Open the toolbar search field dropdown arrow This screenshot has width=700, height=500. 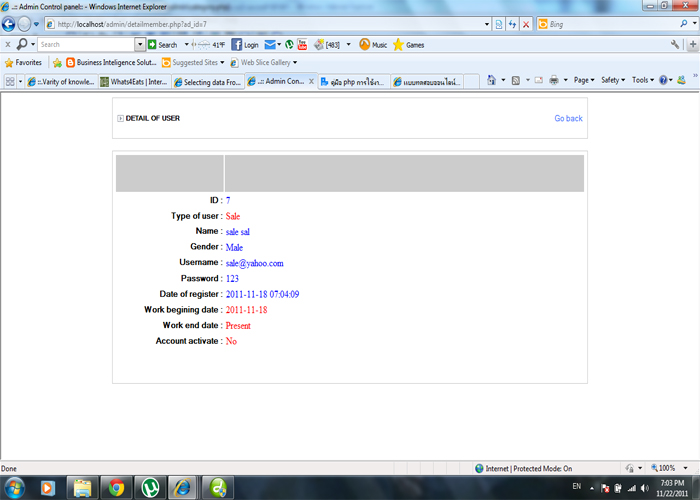(140, 44)
